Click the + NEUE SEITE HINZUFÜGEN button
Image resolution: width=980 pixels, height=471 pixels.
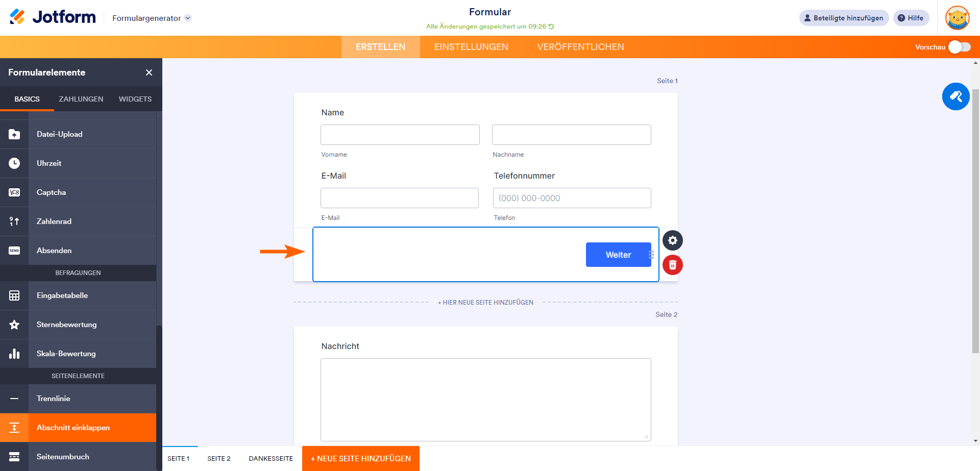(x=361, y=458)
